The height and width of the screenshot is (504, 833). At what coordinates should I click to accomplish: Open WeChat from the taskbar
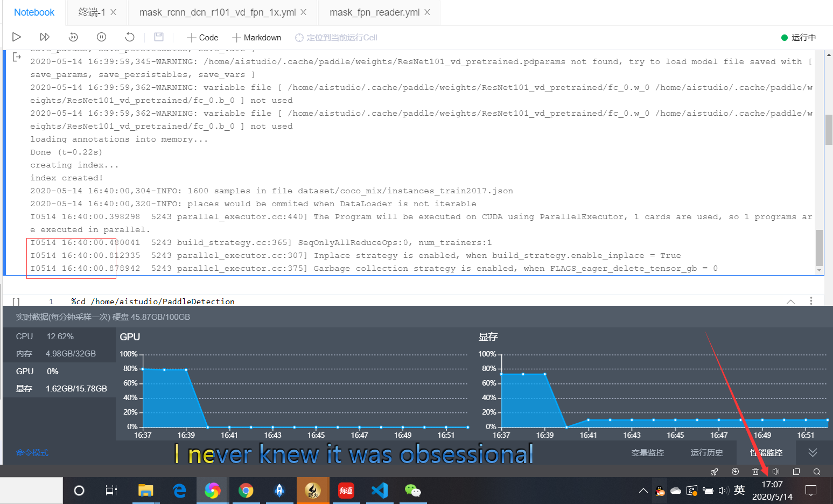[412, 491]
